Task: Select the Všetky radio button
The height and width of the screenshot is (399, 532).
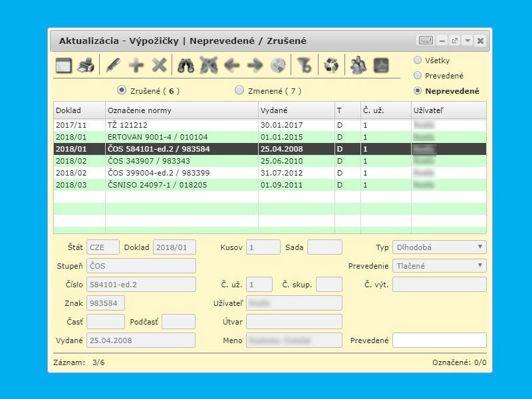Action: coord(418,60)
